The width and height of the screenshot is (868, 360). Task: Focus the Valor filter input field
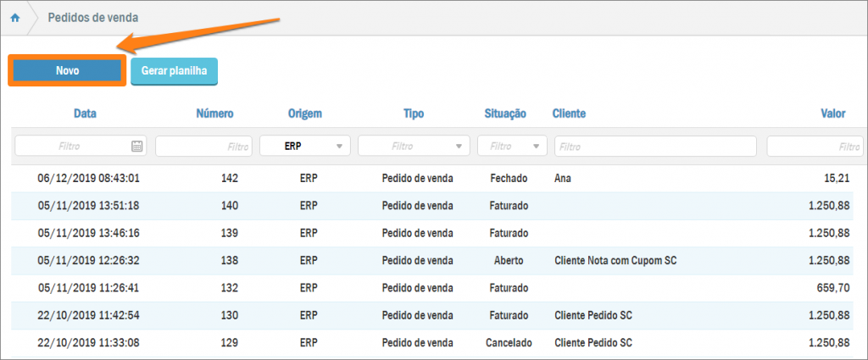click(814, 147)
